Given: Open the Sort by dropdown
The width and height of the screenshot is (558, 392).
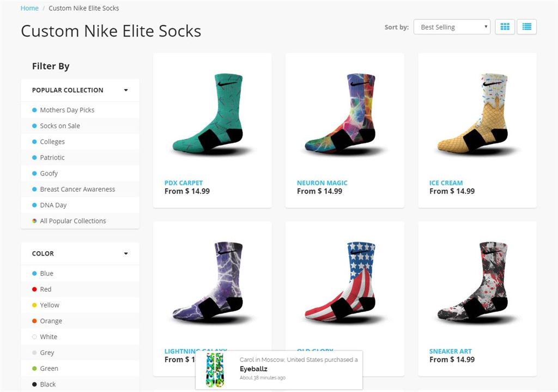Looking at the screenshot, I should pyautogui.click(x=452, y=27).
